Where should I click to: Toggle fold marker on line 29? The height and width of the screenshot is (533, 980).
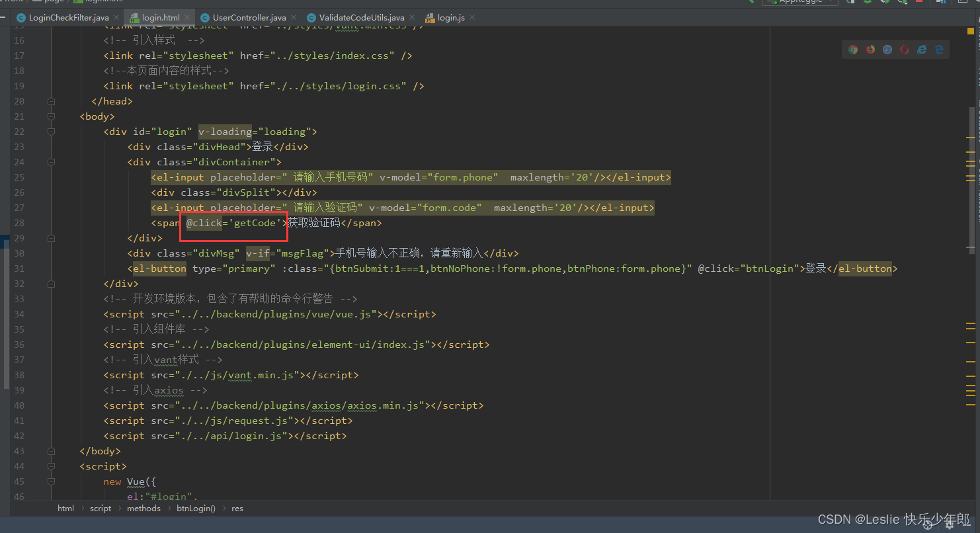pos(51,238)
